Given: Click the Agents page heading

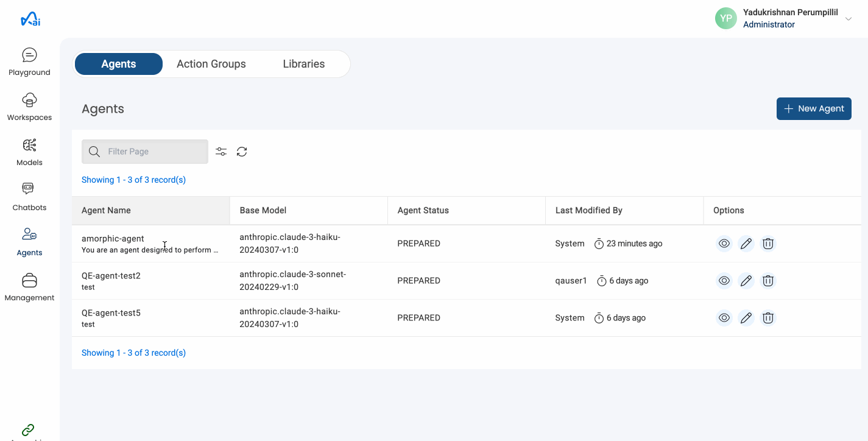Looking at the screenshot, I should click(103, 109).
